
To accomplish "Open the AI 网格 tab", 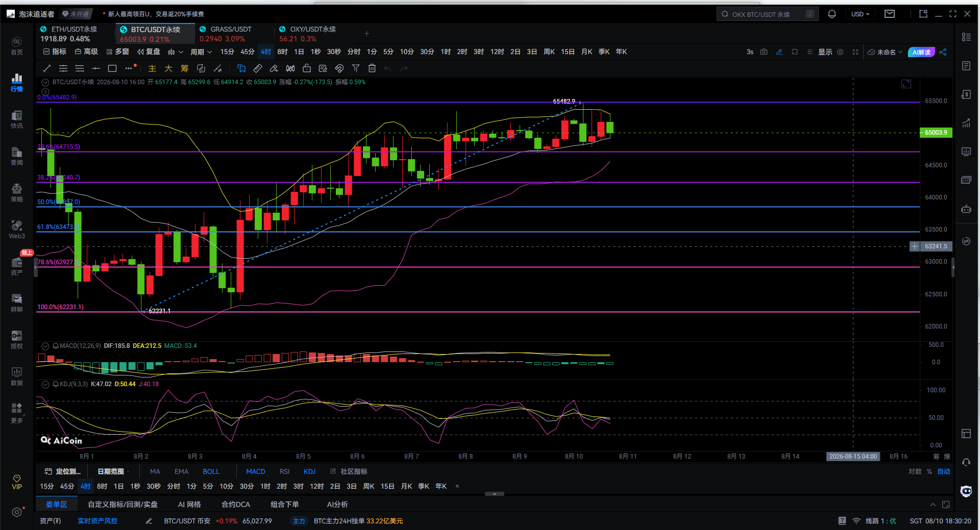I will tap(189, 504).
